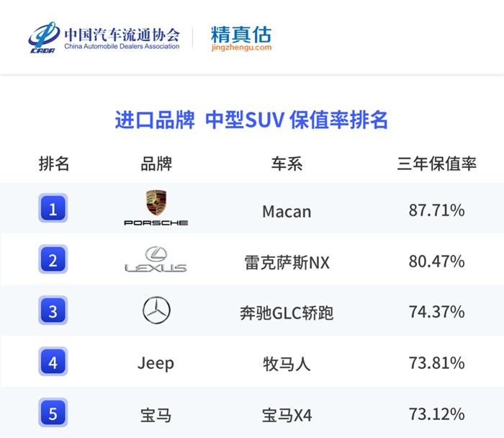Click the rank 4 badge
Image resolution: width=504 pixels, height=438 pixels.
point(53,362)
